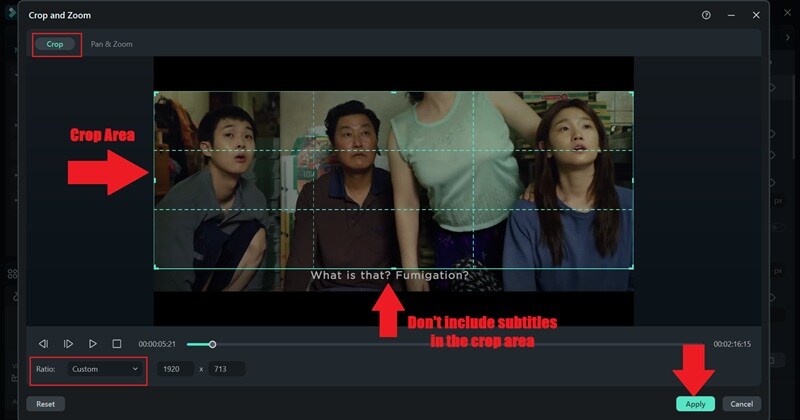Open the Pan & Zoom tab
The width and height of the screenshot is (800, 420).
click(112, 44)
